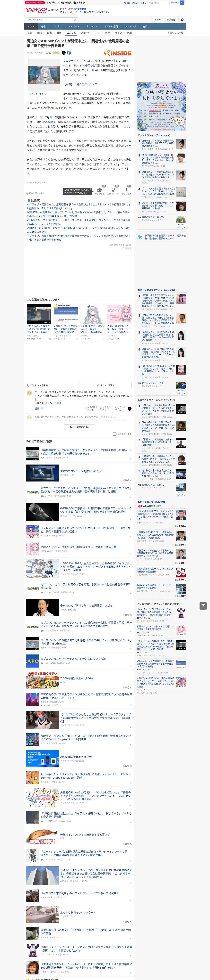Screen dimensions: 210x980
Task: Click もっと見る(53件) comments button
Action: (x=79, y=427)
